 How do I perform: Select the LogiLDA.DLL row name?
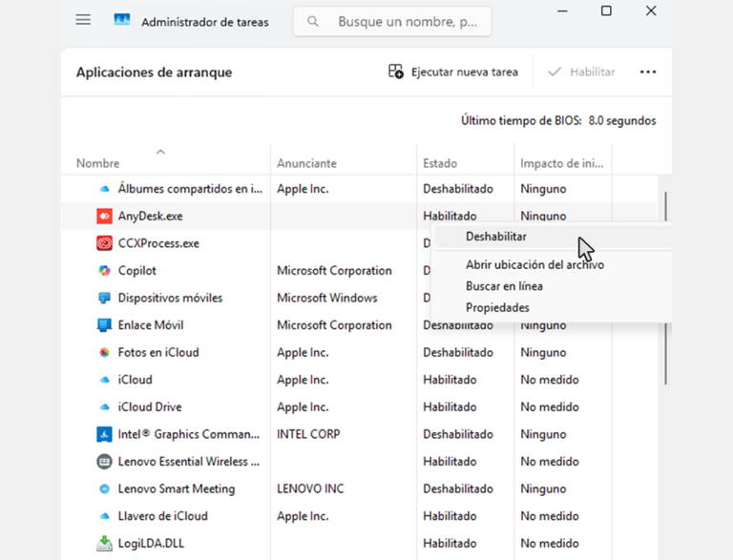pos(151,543)
